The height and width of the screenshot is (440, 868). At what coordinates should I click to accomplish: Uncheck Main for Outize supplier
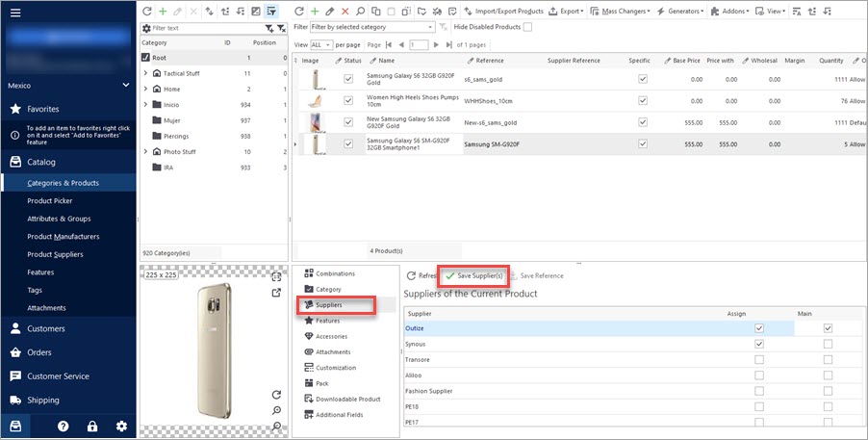[x=828, y=328]
